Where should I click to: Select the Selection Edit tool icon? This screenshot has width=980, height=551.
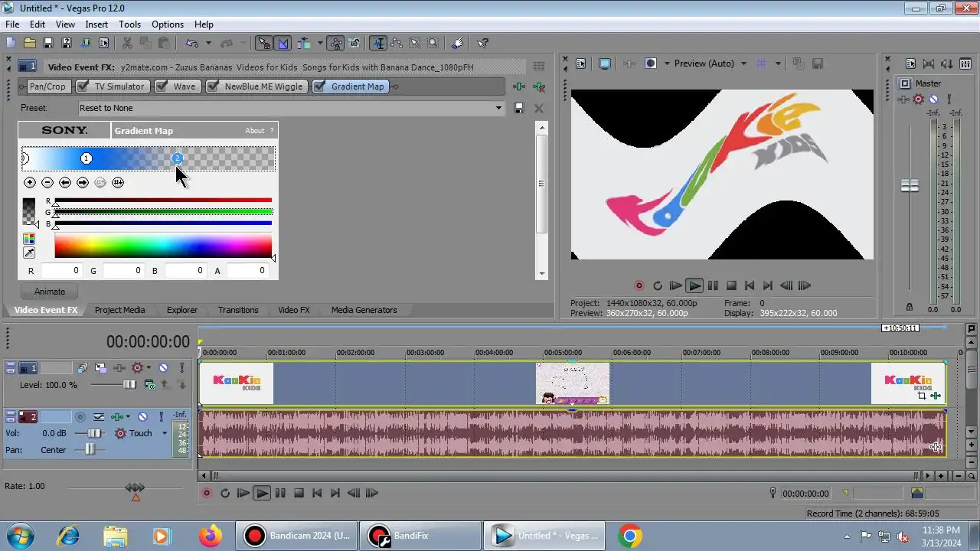click(x=415, y=44)
